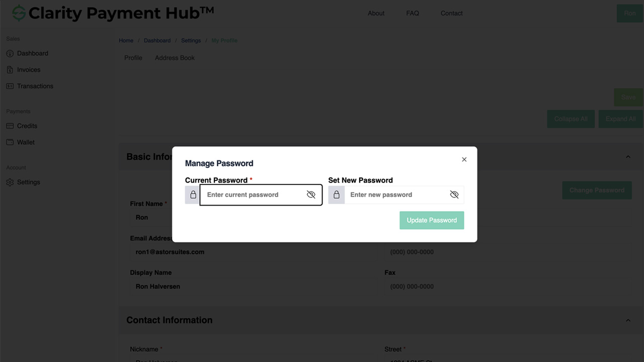Open the Ron account menu at top right
Screen dimensions: 644x362
click(629, 13)
